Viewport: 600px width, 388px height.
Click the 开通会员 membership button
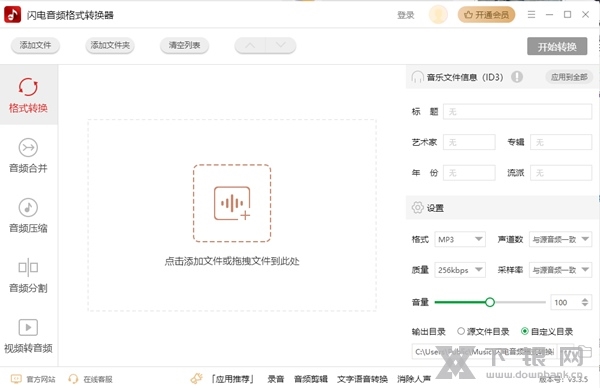(x=486, y=15)
